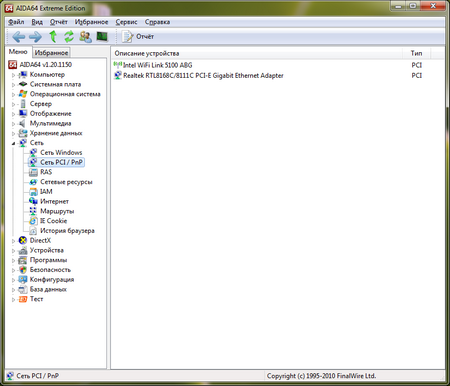Expand the Системная плата node
This screenshot has height=386, width=450.
click(x=13, y=85)
